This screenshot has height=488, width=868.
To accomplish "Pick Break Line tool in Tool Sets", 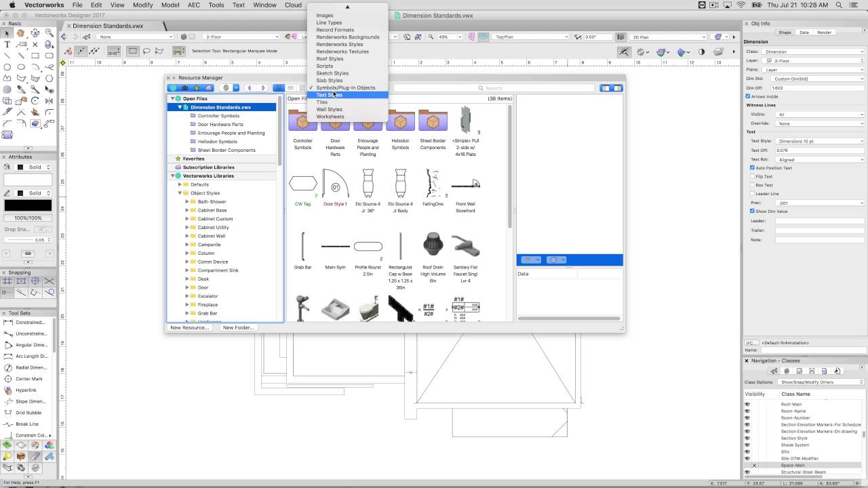I will (x=24, y=424).
